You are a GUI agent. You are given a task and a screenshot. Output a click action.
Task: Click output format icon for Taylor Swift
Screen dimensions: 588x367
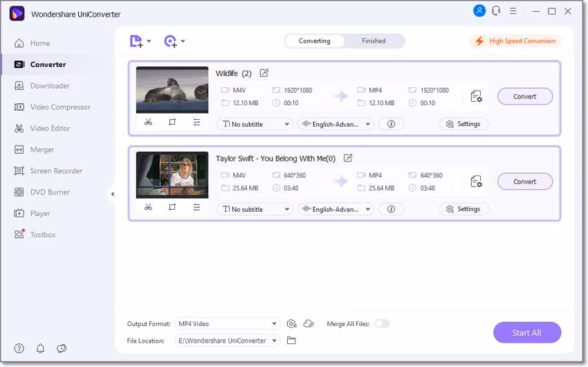click(x=476, y=181)
